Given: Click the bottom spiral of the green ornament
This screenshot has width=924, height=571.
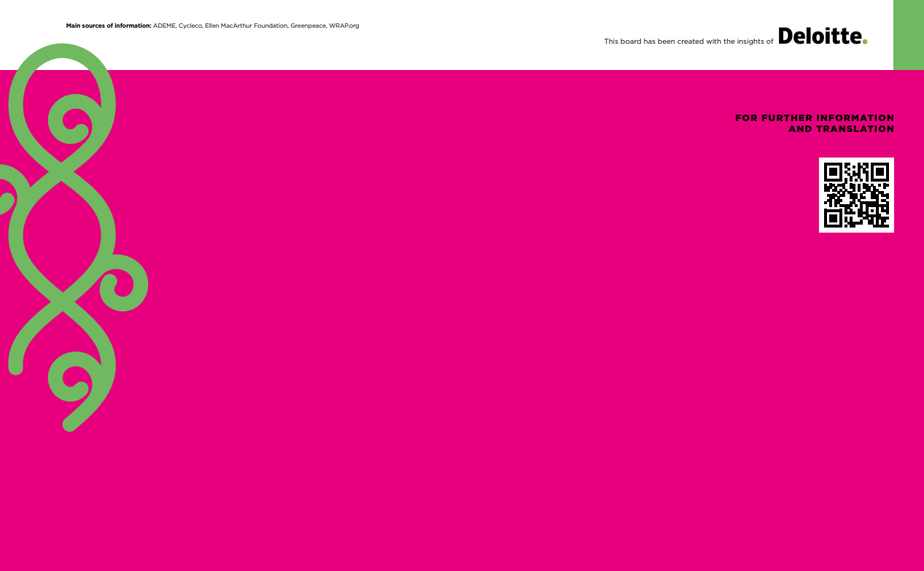Looking at the screenshot, I should click(x=73, y=379).
